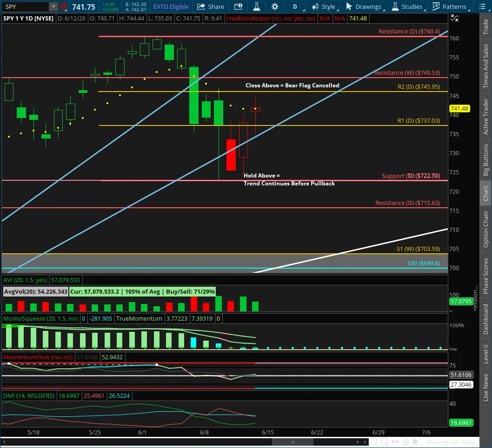
Task: Click the pan horizontal arrows icon
Action: coord(395,442)
